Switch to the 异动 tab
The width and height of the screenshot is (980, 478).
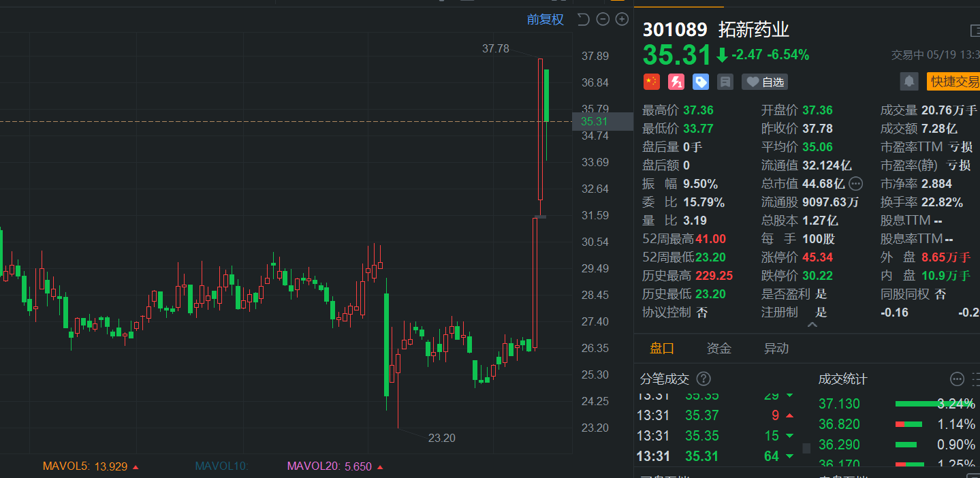(776, 348)
